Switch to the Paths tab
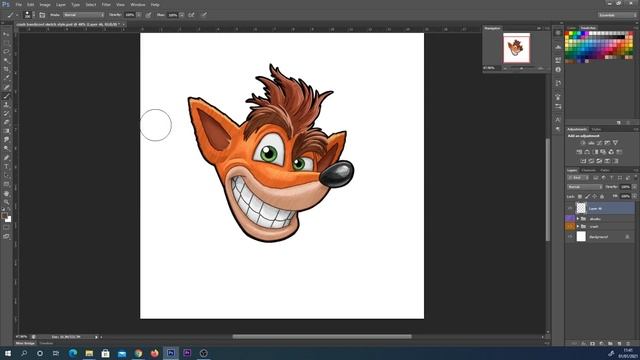 click(x=605, y=170)
